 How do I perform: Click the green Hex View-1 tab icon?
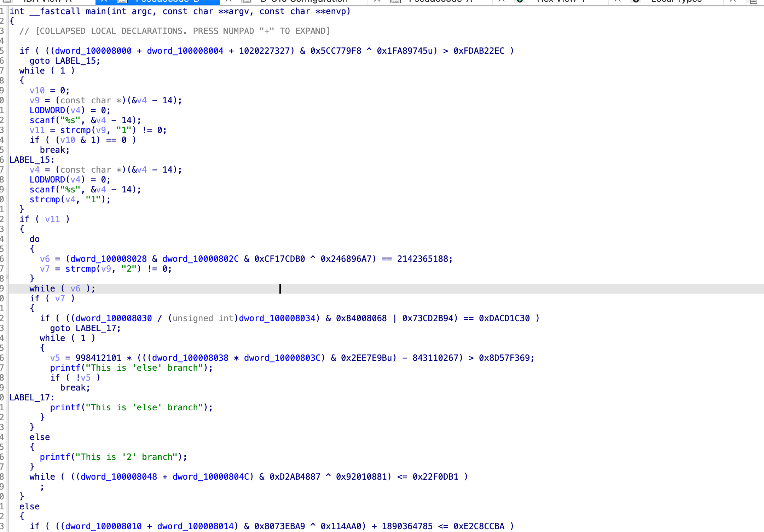(x=520, y=1)
